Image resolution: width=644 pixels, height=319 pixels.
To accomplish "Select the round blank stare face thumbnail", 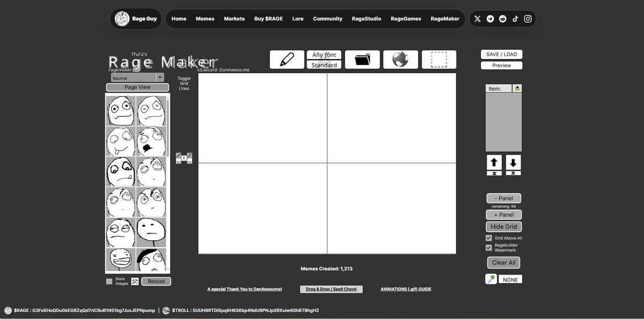I will [x=151, y=233].
